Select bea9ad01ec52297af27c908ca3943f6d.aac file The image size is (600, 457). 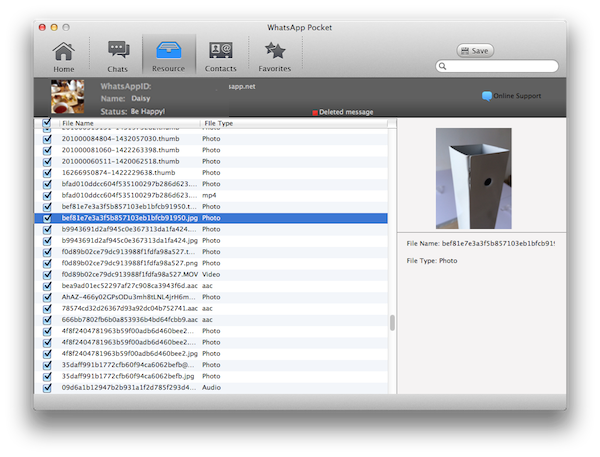(x=130, y=286)
